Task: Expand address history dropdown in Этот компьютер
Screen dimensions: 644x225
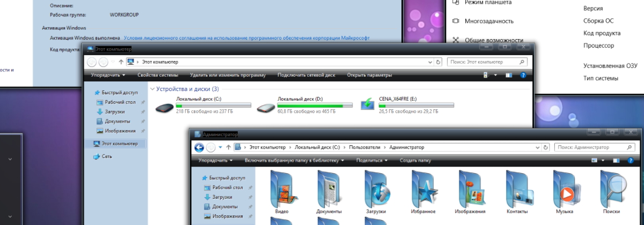Action: pyautogui.click(x=431, y=62)
